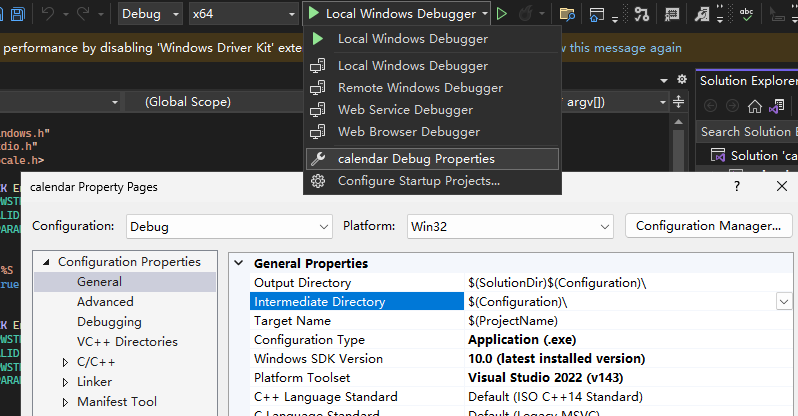The width and height of the screenshot is (798, 416).
Task: Click the Target Name property row
Action: (x=521, y=321)
